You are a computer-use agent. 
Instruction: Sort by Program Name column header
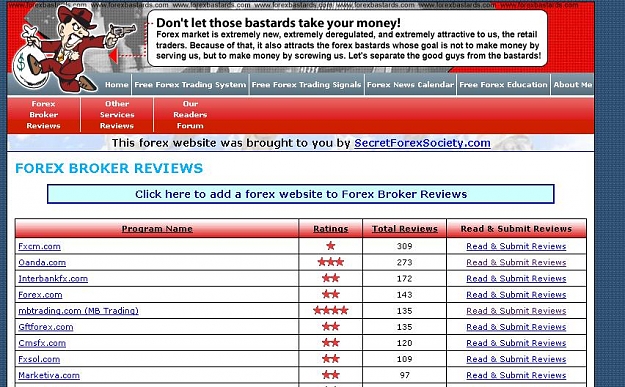pos(157,229)
